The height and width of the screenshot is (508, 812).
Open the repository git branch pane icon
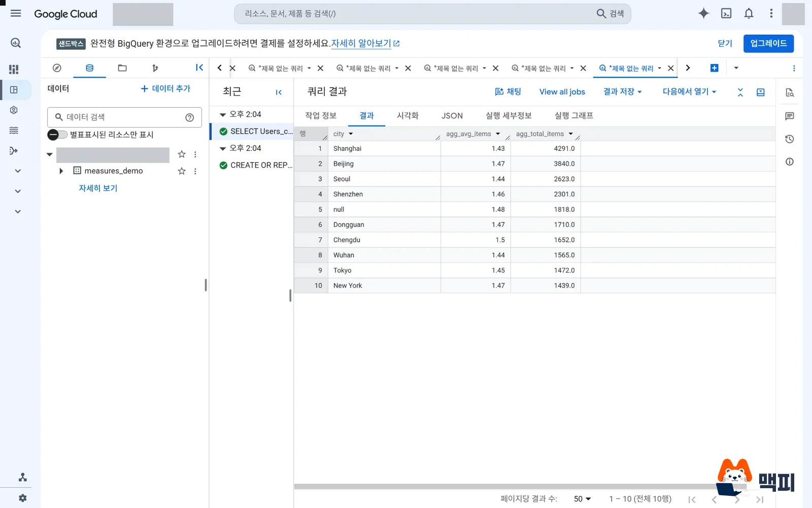click(x=155, y=68)
